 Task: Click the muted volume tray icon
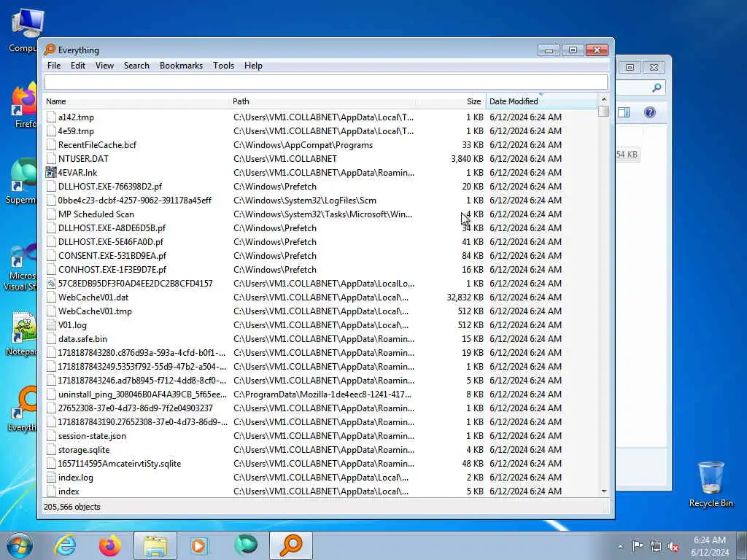pos(673,546)
